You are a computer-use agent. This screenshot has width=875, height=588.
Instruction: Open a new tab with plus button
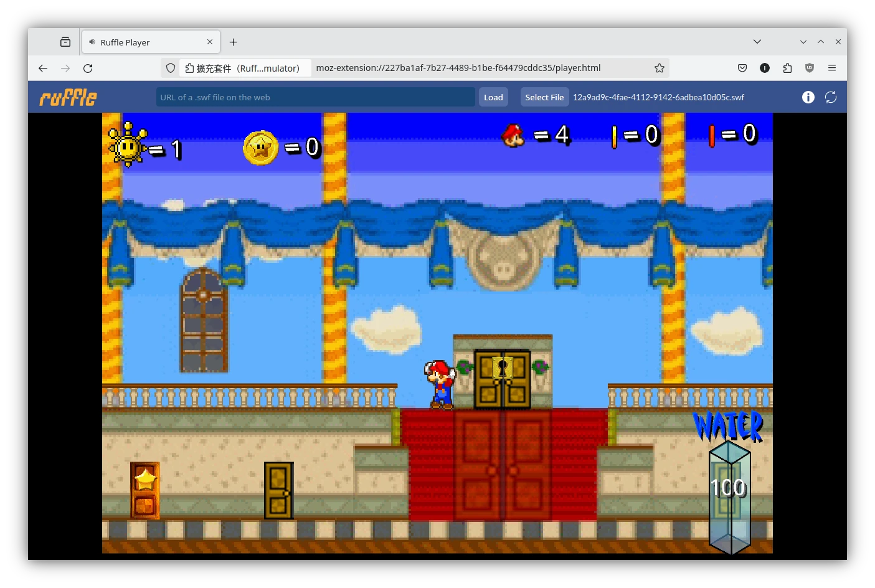coord(233,42)
